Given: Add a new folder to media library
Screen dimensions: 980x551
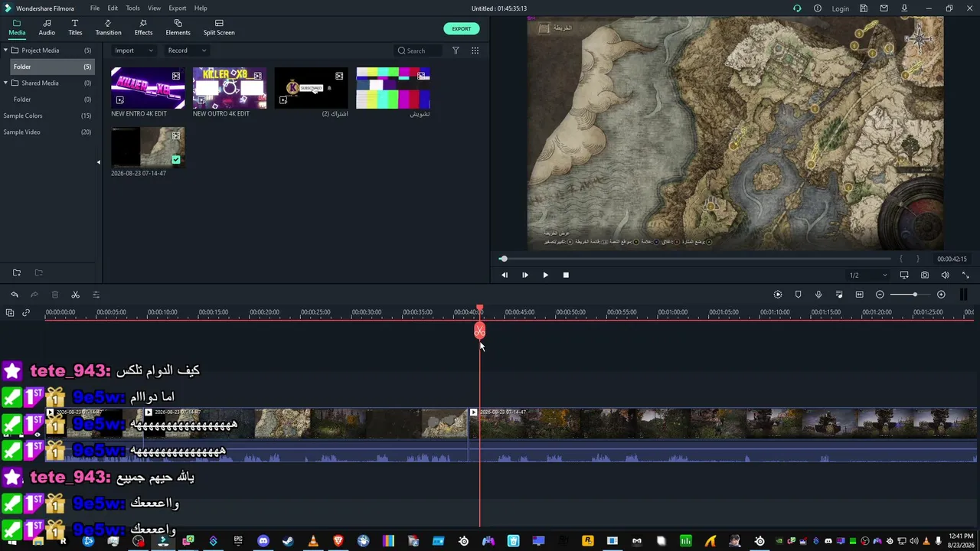Looking at the screenshot, I should 17,272.
